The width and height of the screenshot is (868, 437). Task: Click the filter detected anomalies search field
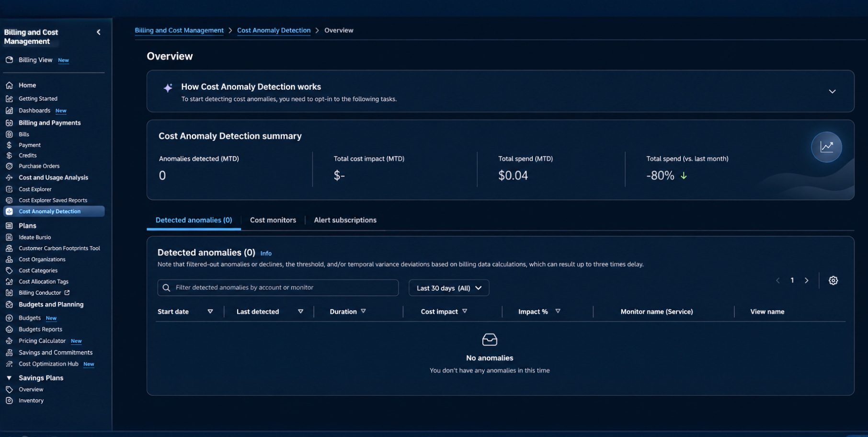278,288
